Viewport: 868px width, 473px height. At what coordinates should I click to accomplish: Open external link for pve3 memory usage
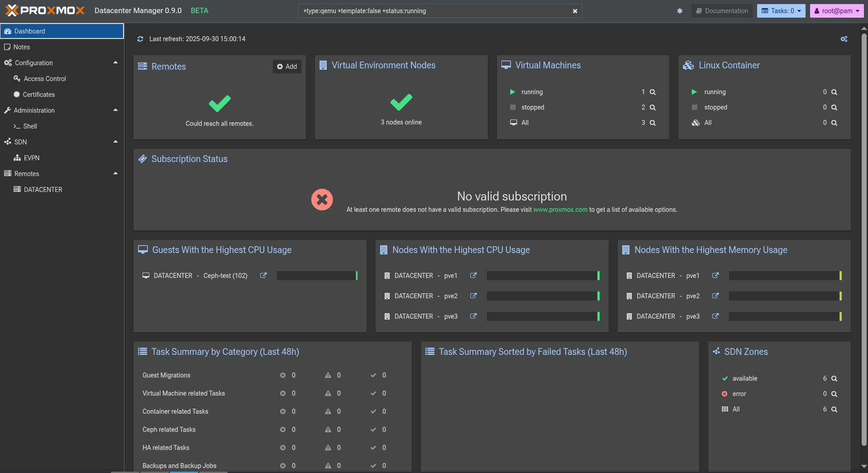point(715,316)
